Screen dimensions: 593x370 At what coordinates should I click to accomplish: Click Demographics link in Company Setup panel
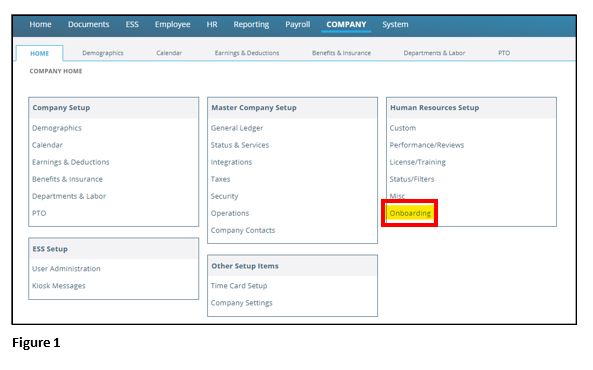point(57,128)
